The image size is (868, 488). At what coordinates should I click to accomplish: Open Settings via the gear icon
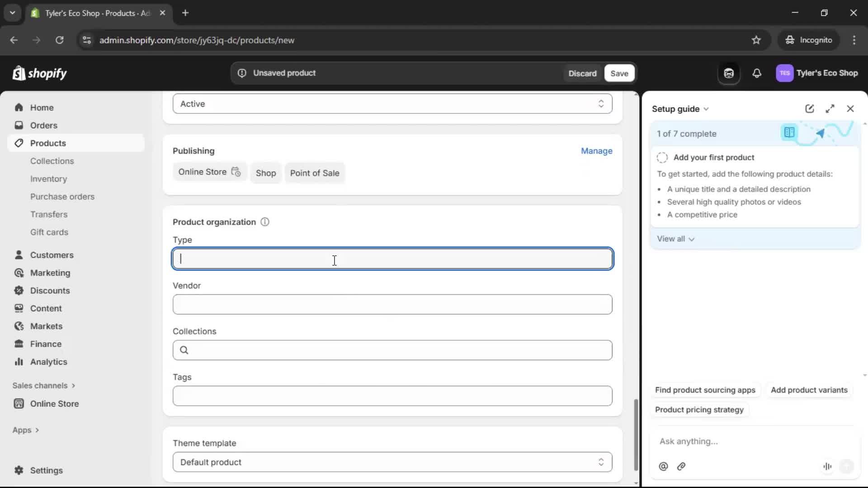[x=19, y=470]
